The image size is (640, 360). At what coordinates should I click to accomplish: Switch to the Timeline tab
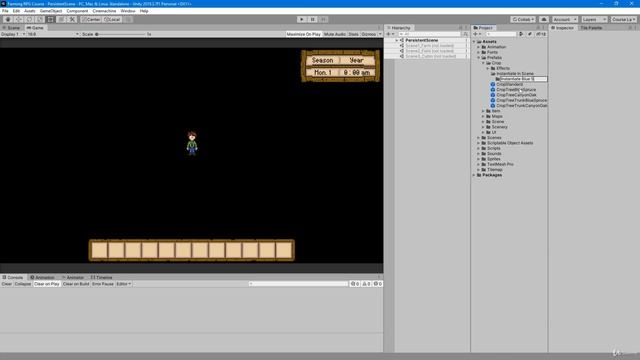coord(102,277)
